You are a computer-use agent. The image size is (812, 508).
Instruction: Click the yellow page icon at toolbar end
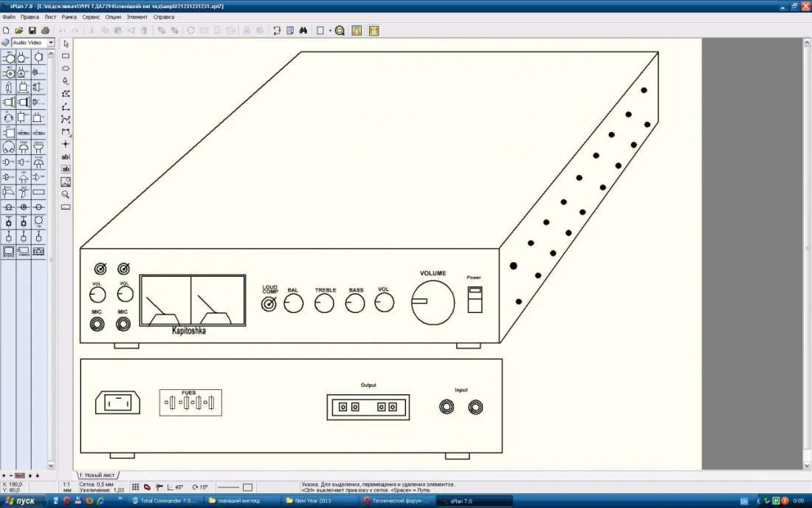point(374,30)
